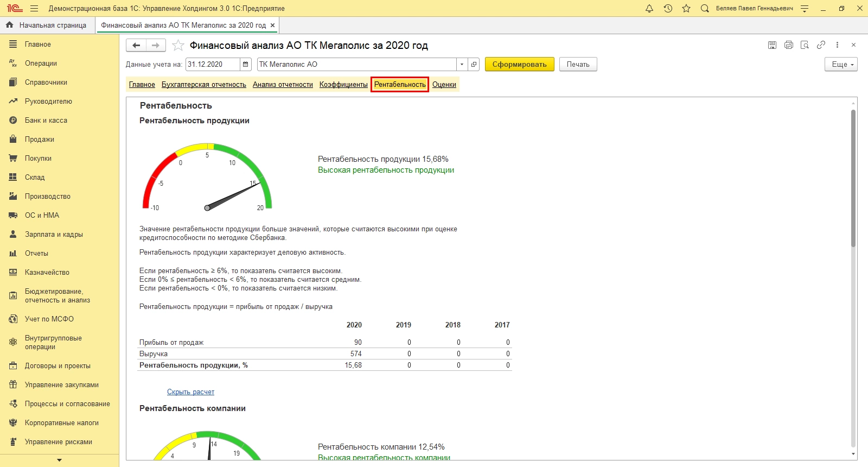Expand the organization dropdown arrow

[462, 65]
